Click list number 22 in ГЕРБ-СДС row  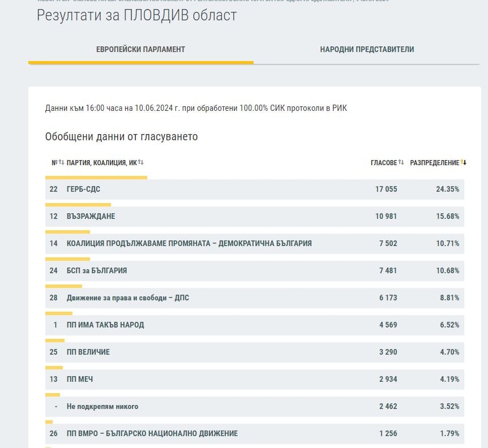point(54,189)
